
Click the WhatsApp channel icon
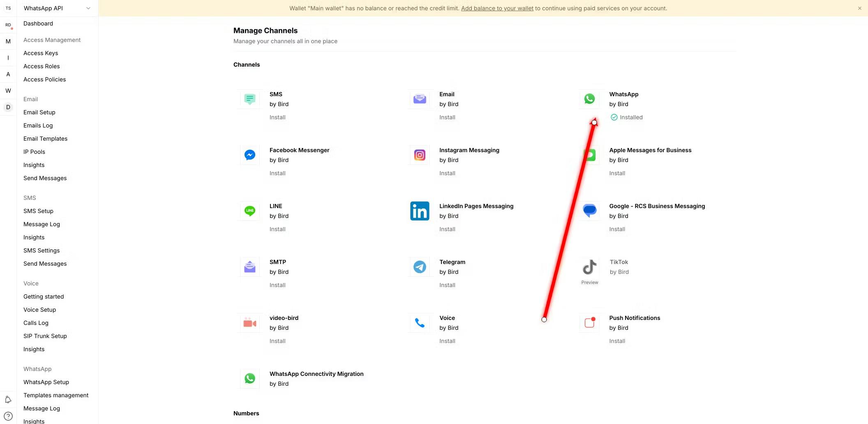[x=589, y=99]
